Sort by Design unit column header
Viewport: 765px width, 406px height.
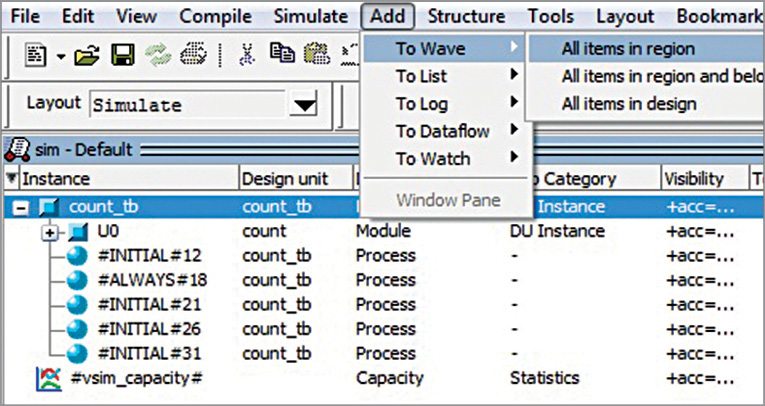[279, 179]
